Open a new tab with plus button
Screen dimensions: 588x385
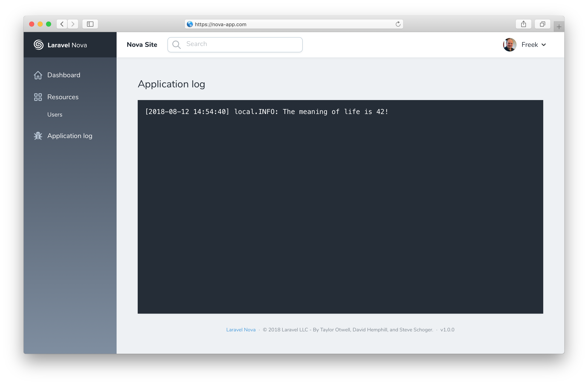[x=559, y=27]
